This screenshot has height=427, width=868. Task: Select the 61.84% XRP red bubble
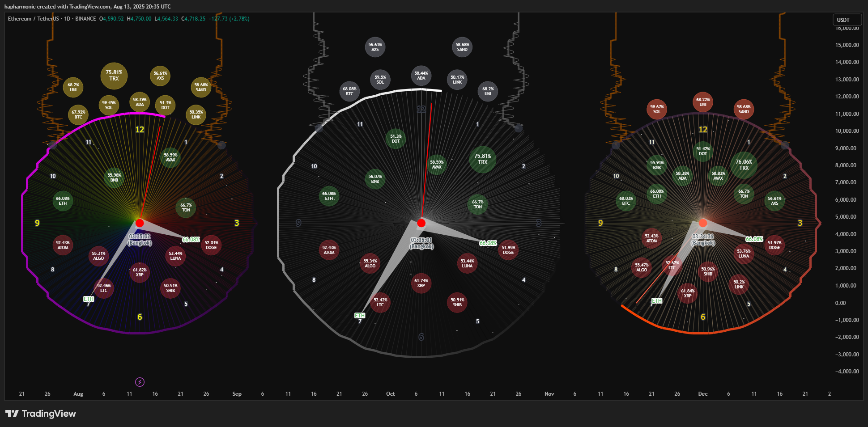688,293
